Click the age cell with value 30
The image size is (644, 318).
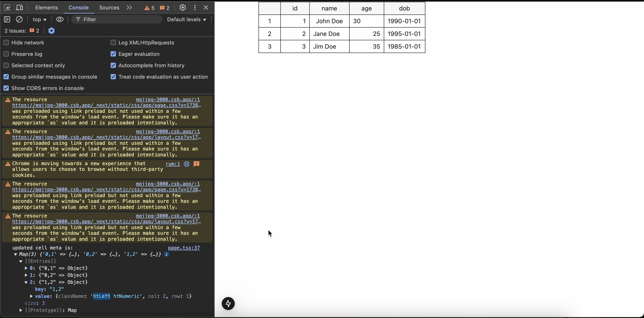[367, 21]
